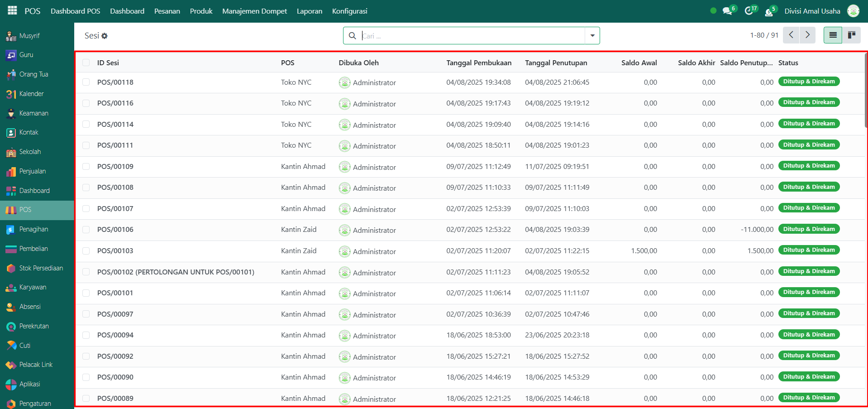The width and height of the screenshot is (868, 409).
Task: Sort by Tanggal Pembukaan column header
Action: (478, 63)
